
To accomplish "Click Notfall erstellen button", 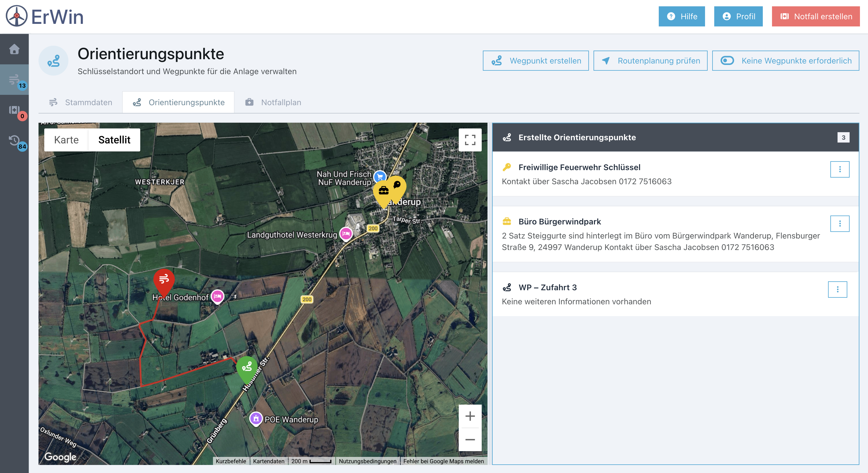I will [x=816, y=16].
